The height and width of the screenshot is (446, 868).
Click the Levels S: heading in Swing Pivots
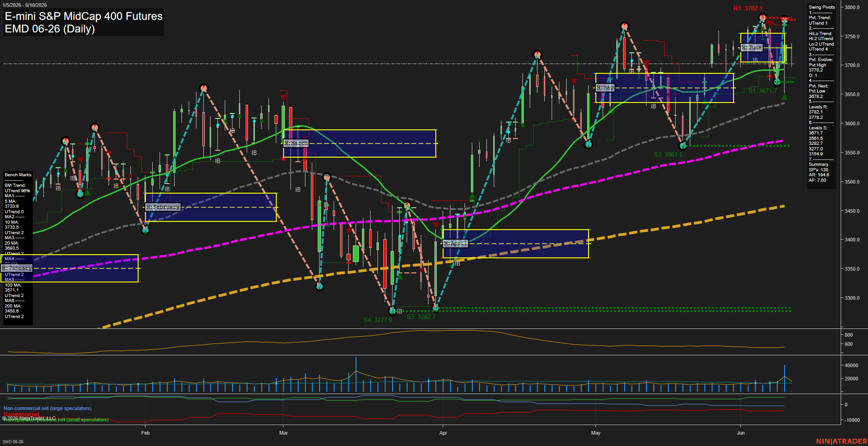point(818,128)
